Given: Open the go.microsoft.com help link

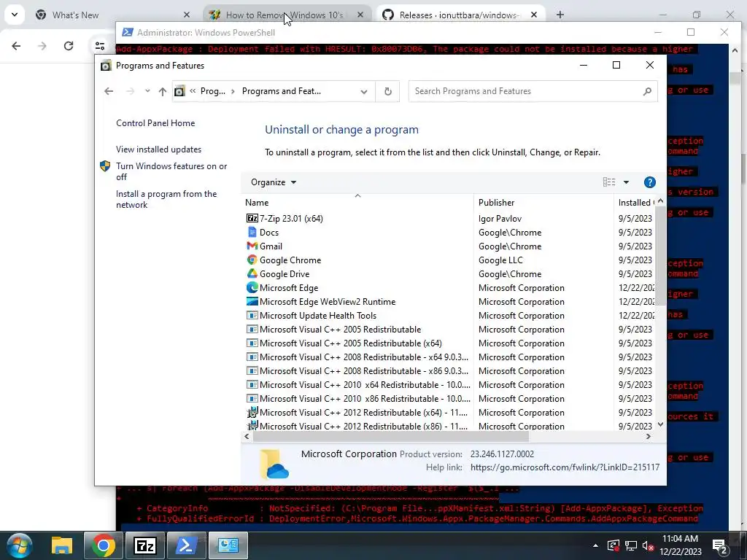Looking at the screenshot, I should coord(565,467).
